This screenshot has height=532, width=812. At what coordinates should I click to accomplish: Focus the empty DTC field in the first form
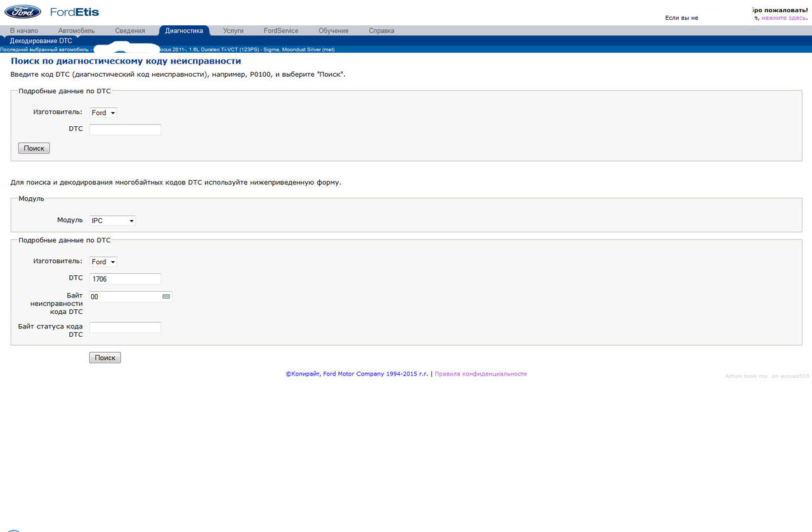126,129
